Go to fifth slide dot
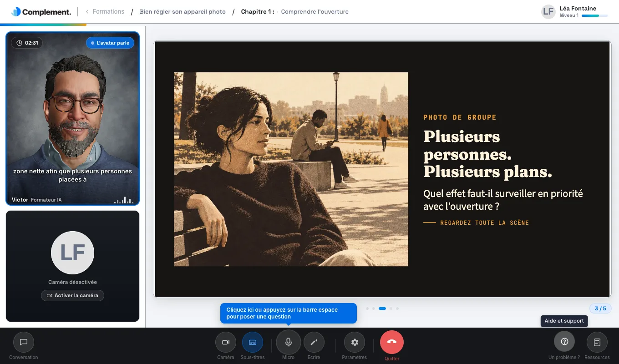This screenshot has width=619, height=364. point(397,308)
